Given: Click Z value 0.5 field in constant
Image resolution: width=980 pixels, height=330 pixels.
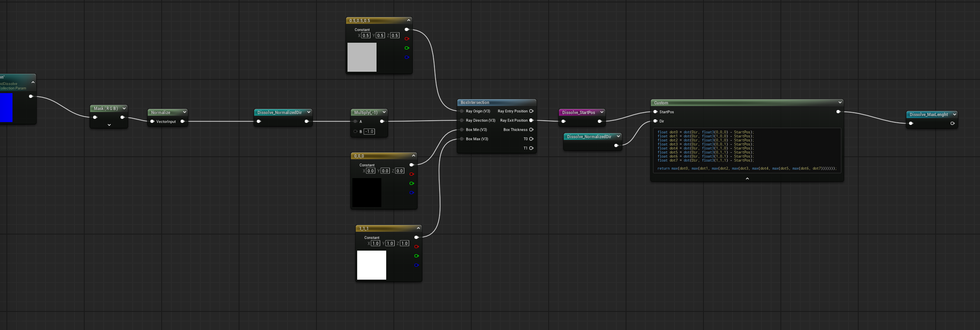Looking at the screenshot, I should pyautogui.click(x=395, y=35).
